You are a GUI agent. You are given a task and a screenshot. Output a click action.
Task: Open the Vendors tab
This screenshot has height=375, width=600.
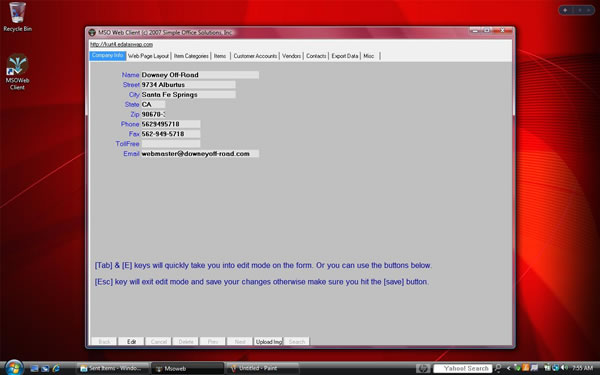point(292,56)
